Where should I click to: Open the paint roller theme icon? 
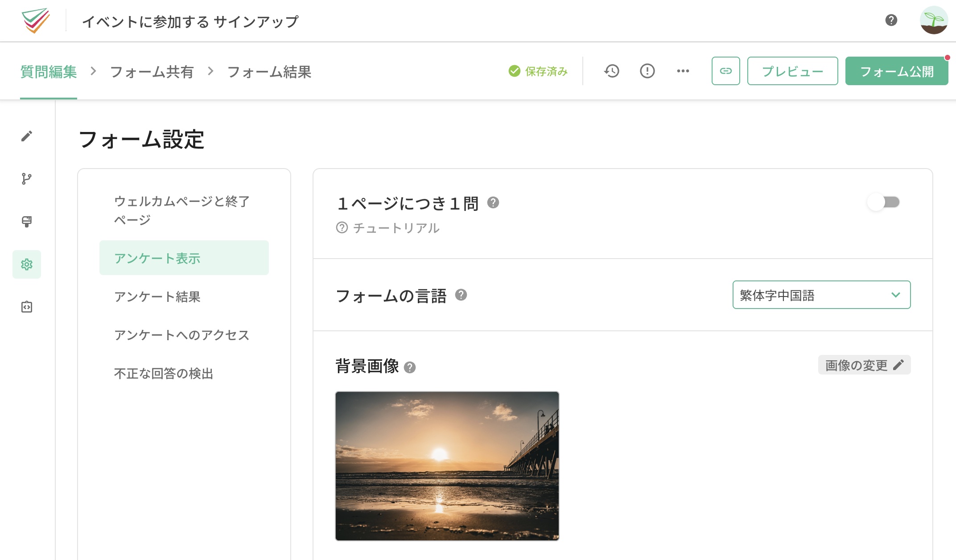point(27,222)
